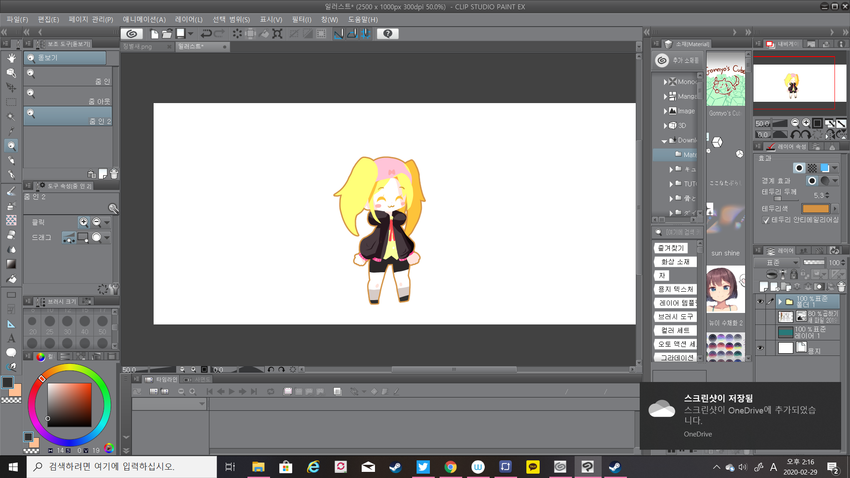Screen dimensions: 850x478
Task: Zoom in using Navigator plus magnifier
Action: pyautogui.click(x=806, y=123)
